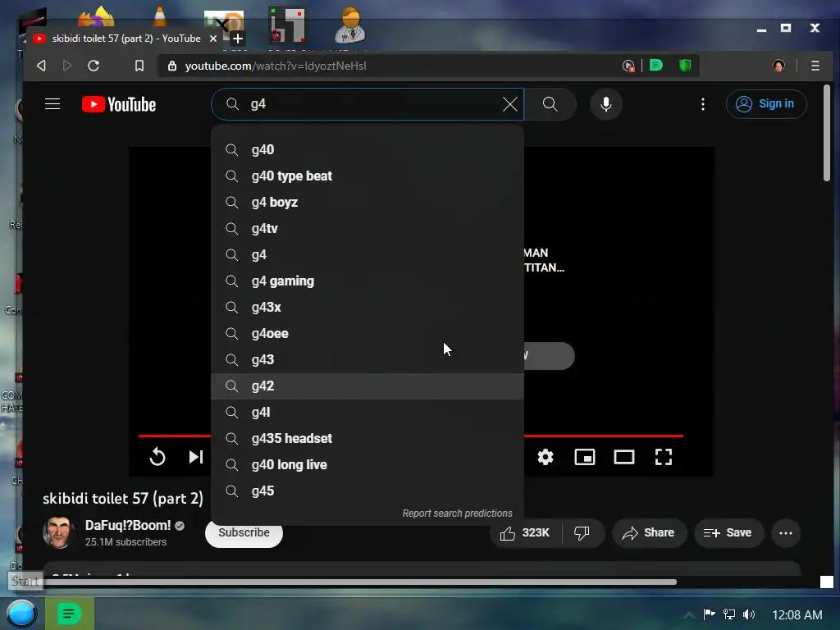Save the video to a playlist

(728, 533)
